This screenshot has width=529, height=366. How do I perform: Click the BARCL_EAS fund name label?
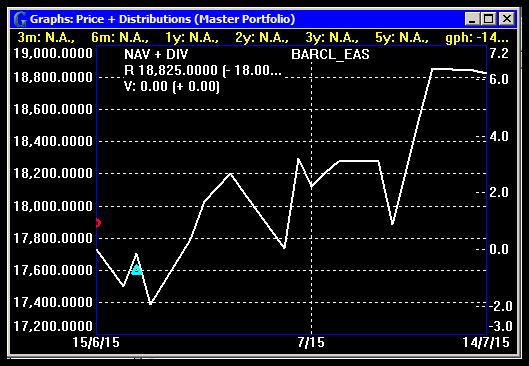pyautogui.click(x=330, y=55)
